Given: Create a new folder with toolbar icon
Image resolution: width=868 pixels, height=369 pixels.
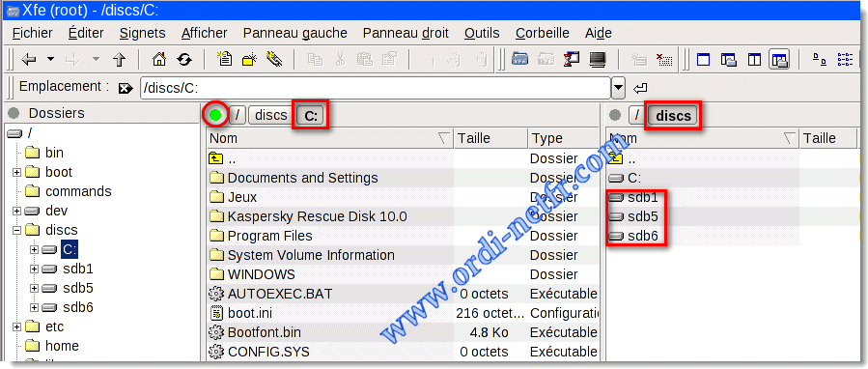Looking at the screenshot, I should pos(250,59).
